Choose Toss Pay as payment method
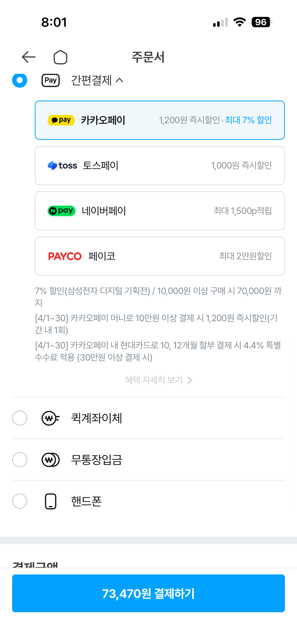The image size is (297, 644). coord(159,166)
